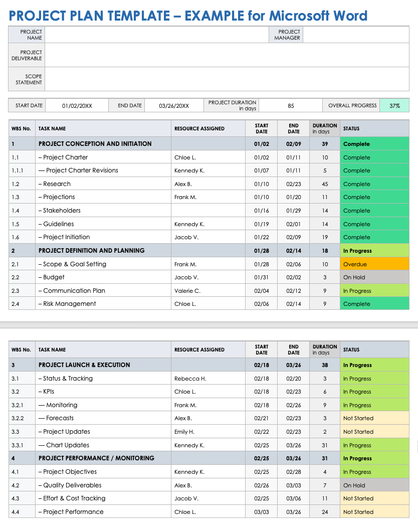
Task: Click into the Project Deliverable field
Action: pyautogui.click(x=227, y=55)
